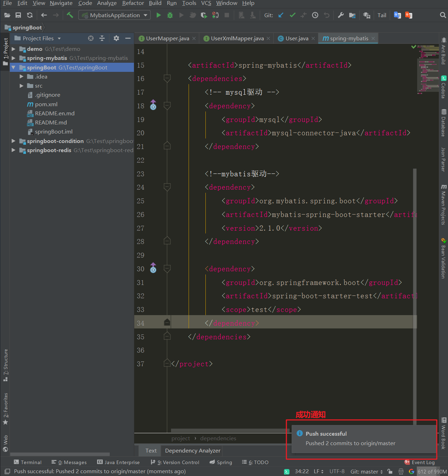The image size is (448, 476).
Task: Open Settings via the wrench icon
Action: (340, 15)
